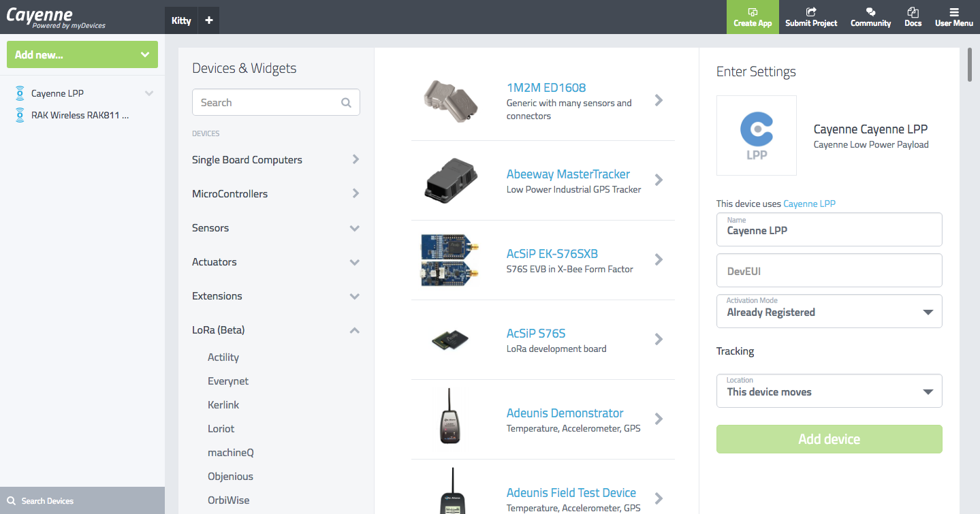Screen dimensions: 980x514
Task: Click the Cayenne LPP device signal icon
Action: point(20,93)
